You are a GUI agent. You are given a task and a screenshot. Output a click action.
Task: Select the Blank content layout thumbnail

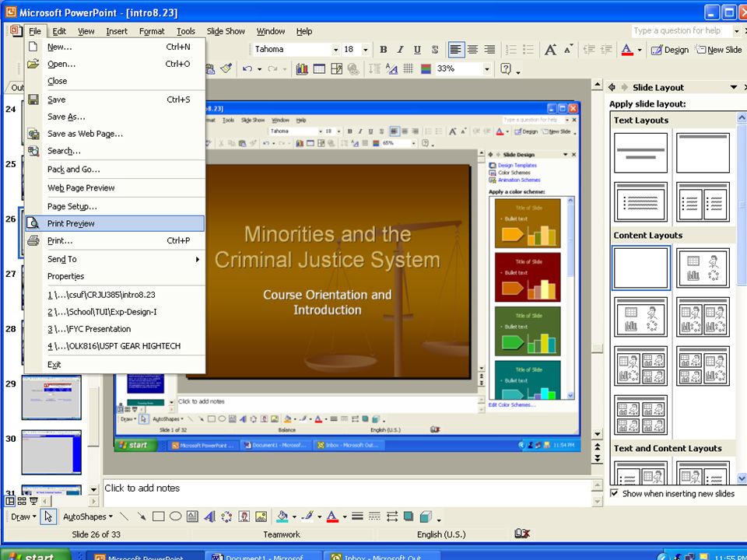tap(640, 268)
